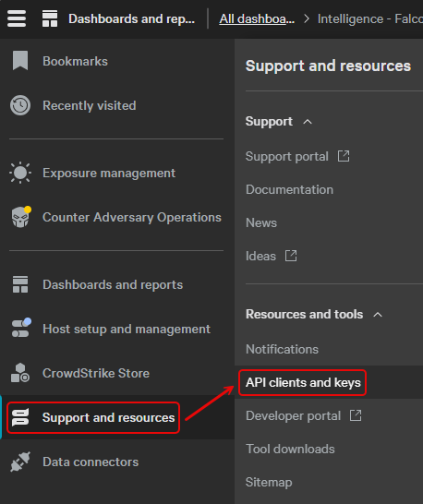Collapse the Resources and tools chevron
The image size is (423, 504).
pos(378,315)
